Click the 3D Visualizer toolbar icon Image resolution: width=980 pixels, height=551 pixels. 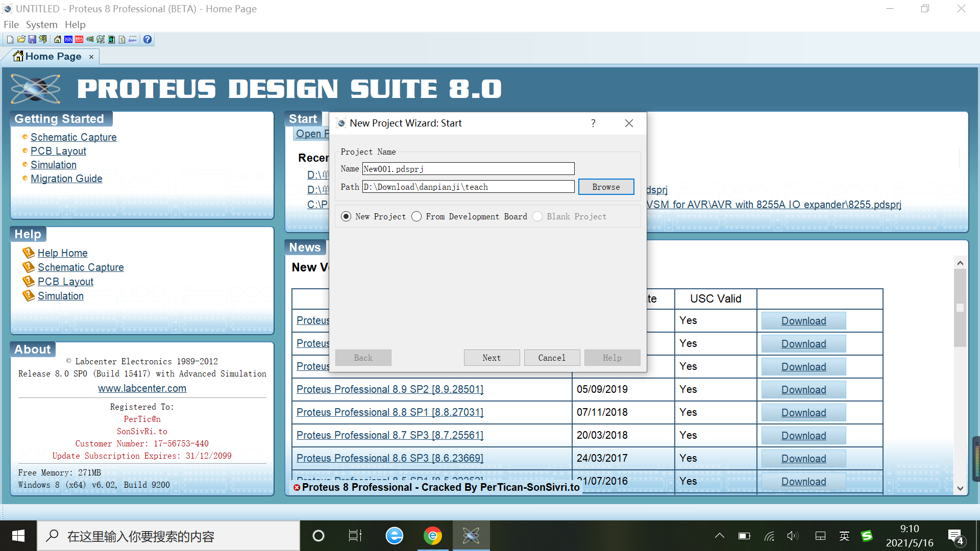90,39
